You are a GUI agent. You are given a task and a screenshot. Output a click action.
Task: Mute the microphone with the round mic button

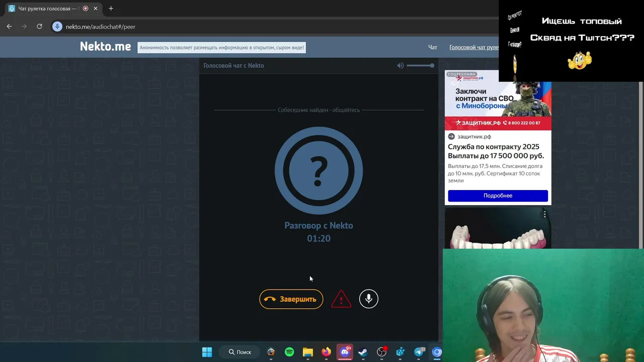click(369, 299)
